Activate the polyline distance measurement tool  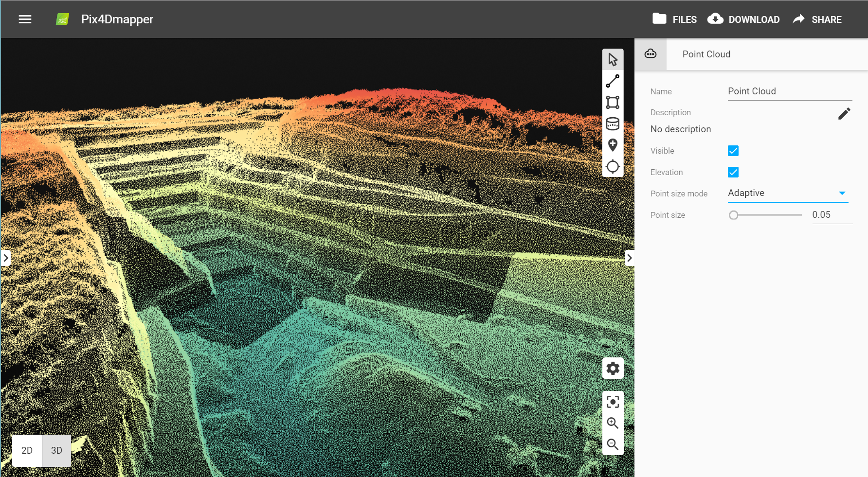pyautogui.click(x=613, y=81)
